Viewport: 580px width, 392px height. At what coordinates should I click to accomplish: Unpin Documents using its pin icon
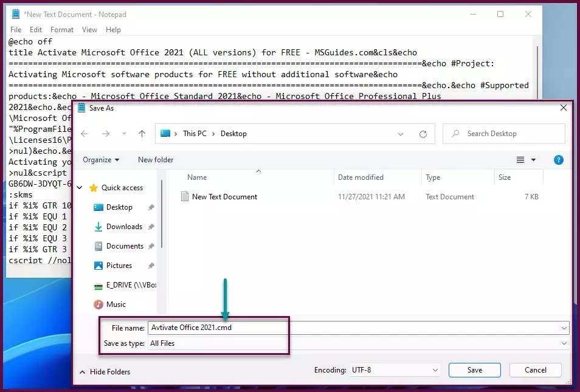coord(151,246)
